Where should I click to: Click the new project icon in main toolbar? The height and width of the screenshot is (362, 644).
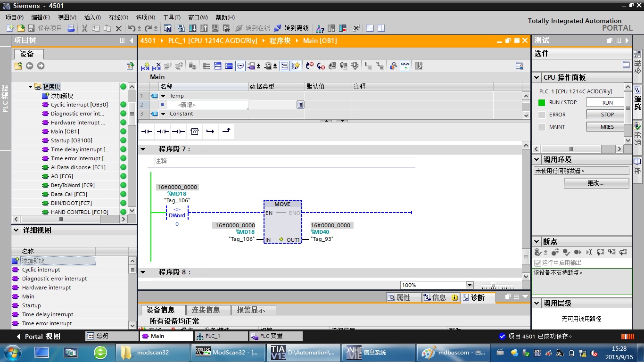9,28
